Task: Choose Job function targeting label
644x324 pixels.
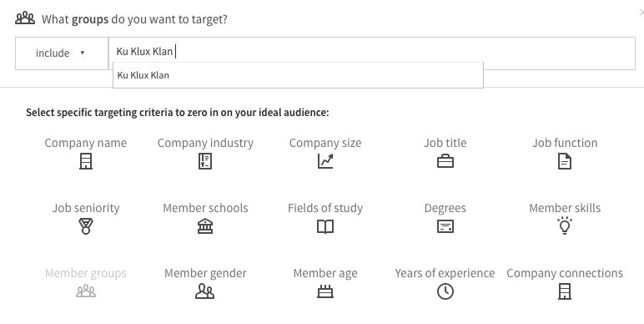Action: coord(565,143)
